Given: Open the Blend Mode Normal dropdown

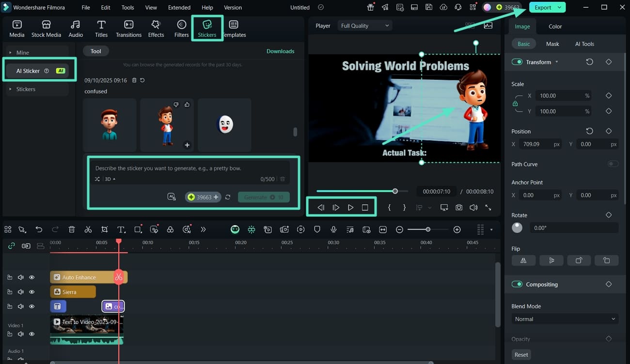Looking at the screenshot, I should (x=565, y=319).
